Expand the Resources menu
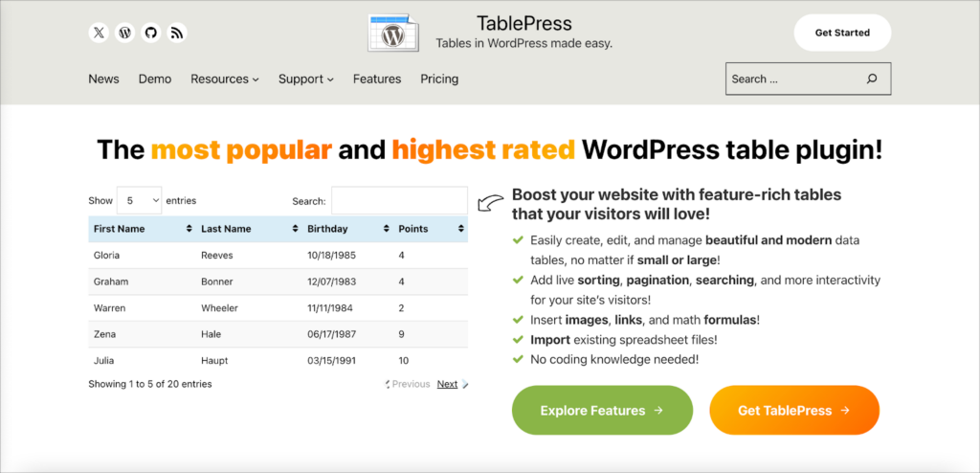 pos(225,79)
